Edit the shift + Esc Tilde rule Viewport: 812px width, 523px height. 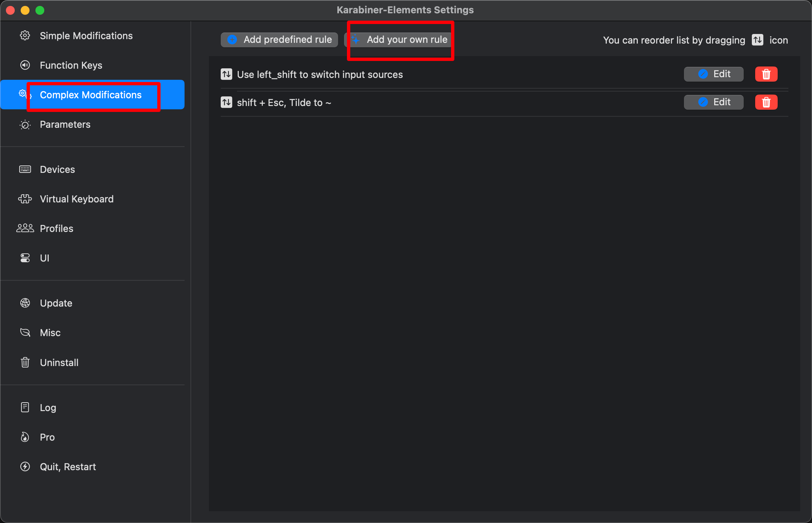click(713, 102)
